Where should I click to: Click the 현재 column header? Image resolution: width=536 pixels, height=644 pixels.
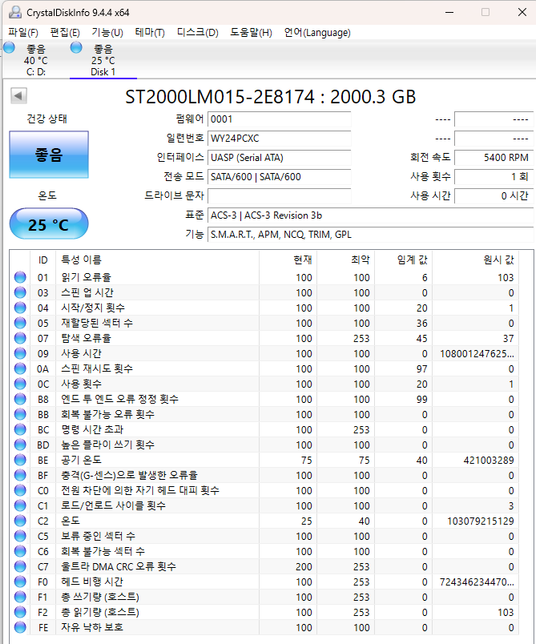tap(288, 260)
